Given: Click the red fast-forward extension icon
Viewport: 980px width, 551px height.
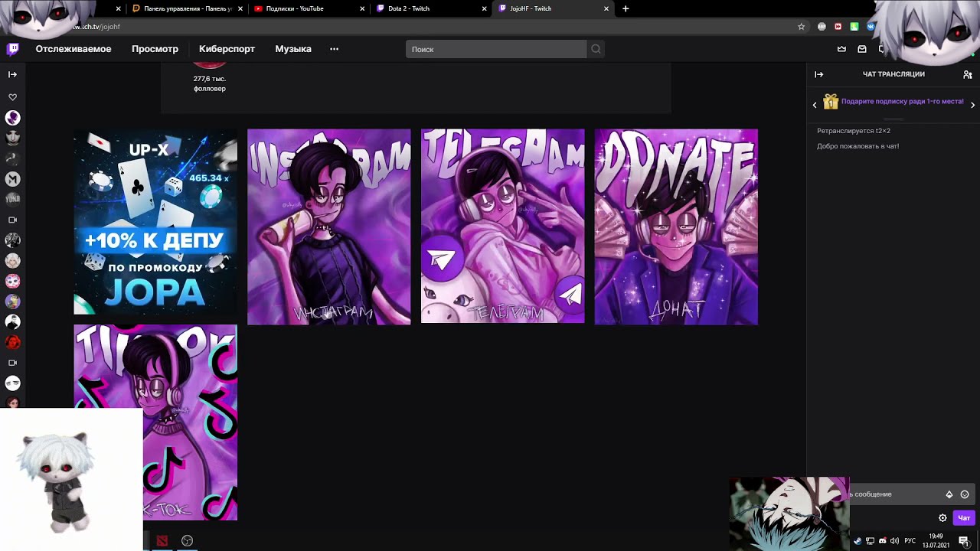Looking at the screenshot, I should pos(838,27).
